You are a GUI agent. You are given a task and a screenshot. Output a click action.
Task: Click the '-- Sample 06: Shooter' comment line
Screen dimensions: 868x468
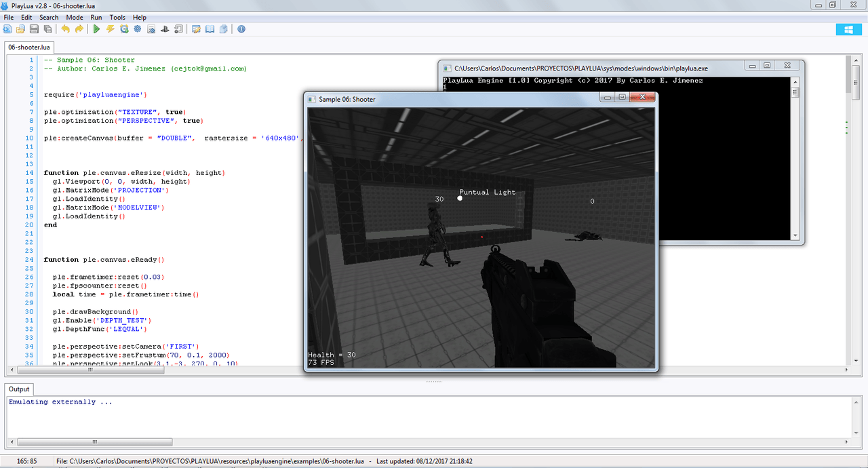[x=89, y=60]
